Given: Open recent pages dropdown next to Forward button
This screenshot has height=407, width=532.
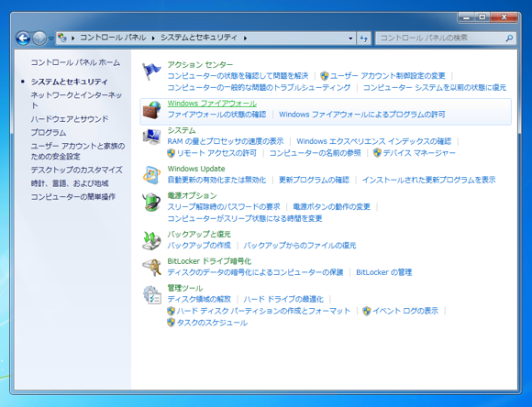Looking at the screenshot, I should [x=51, y=38].
